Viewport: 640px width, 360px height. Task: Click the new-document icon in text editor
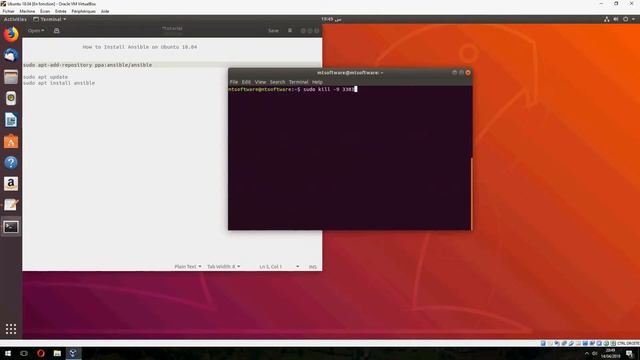pos(57,31)
